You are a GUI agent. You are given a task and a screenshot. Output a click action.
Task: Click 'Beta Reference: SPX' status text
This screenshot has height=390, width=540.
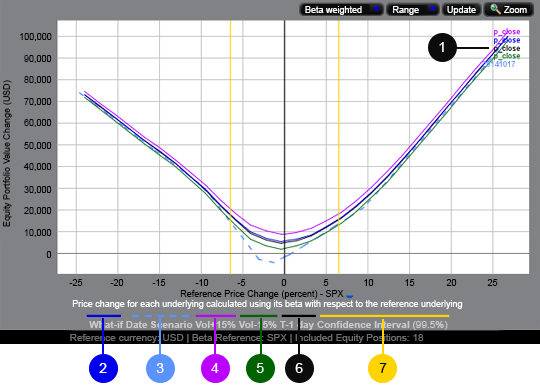coord(239,338)
